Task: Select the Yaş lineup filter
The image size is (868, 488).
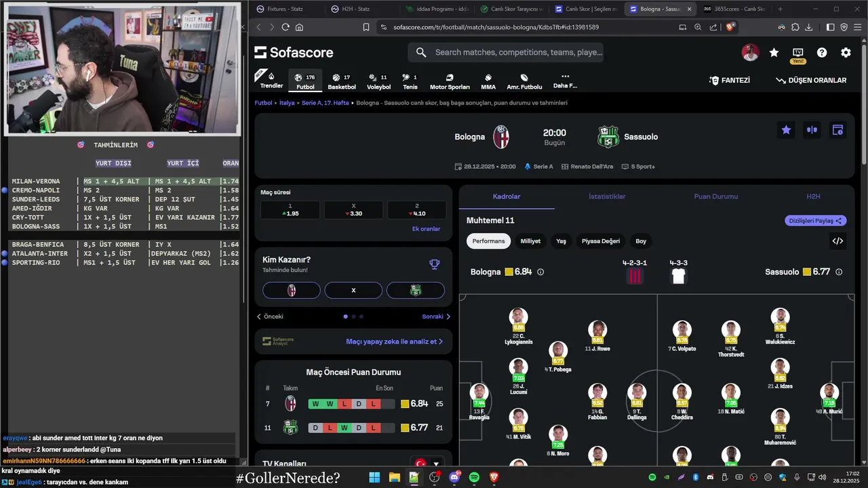Action: click(561, 241)
